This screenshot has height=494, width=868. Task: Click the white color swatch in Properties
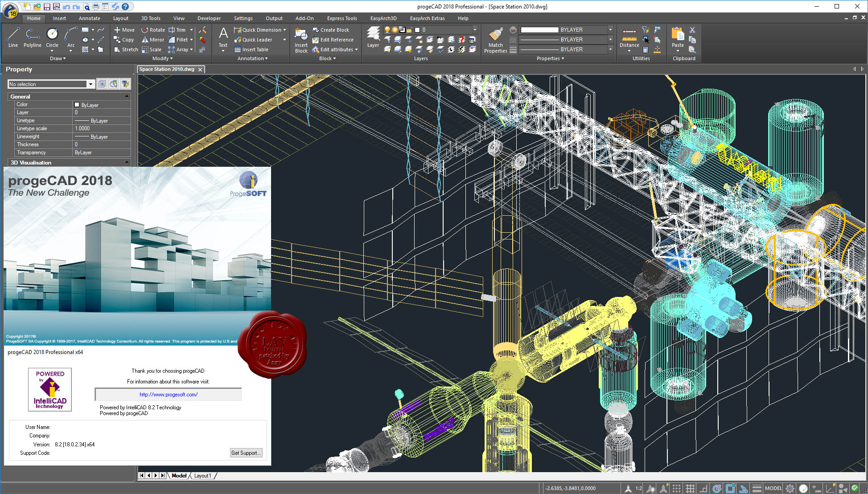click(x=539, y=30)
